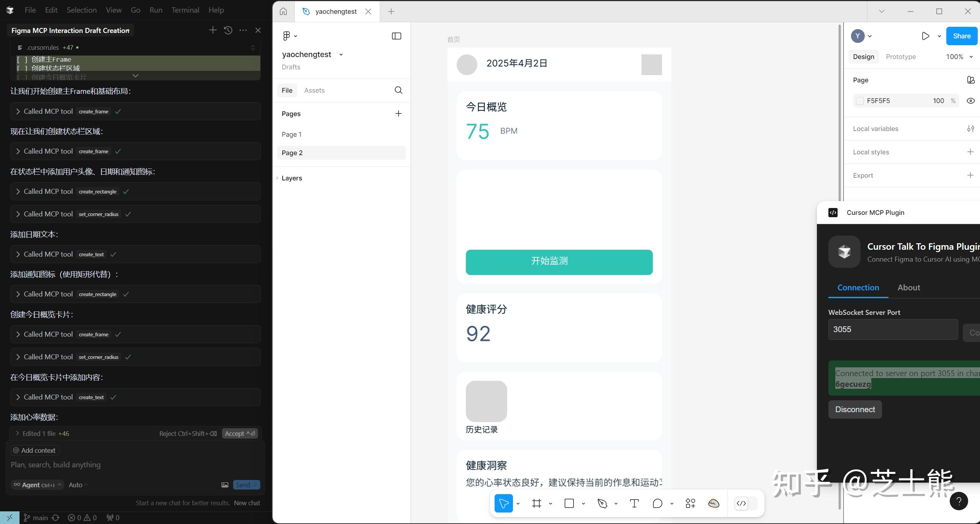This screenshot has width=980, height=524.
Task: Open the yaochengtest file name dropdown
Action: click(x=341, y=54)
